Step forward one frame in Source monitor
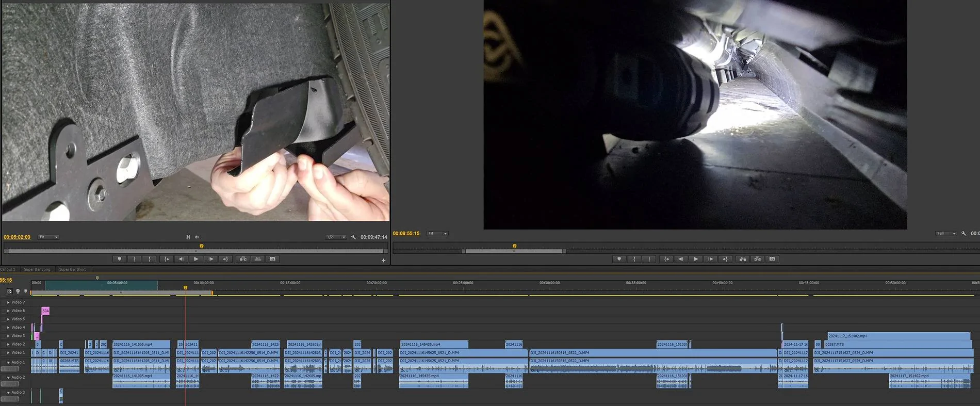The height and width of the screenshot is (406, 980). 210,259
